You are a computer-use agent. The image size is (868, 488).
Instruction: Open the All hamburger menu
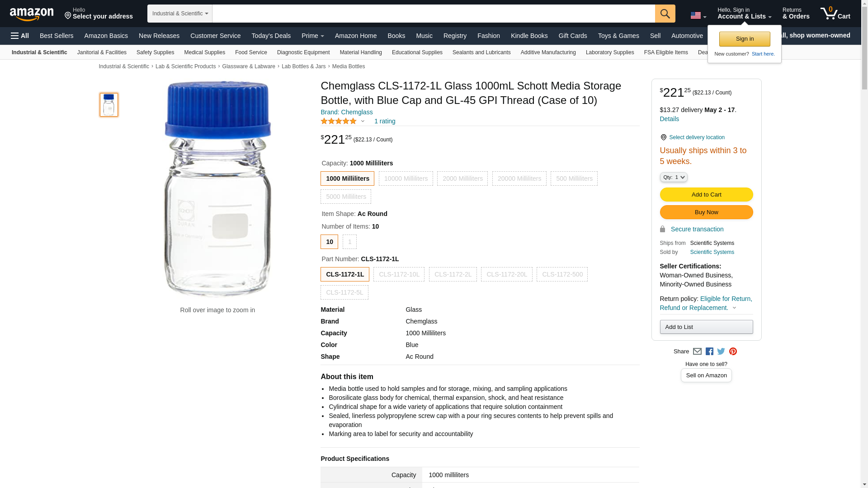20,36
